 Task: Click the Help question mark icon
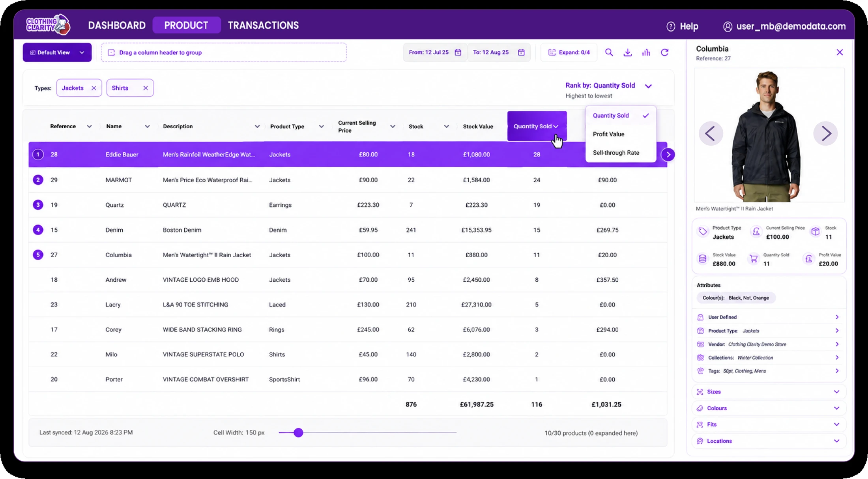point(671,26)
